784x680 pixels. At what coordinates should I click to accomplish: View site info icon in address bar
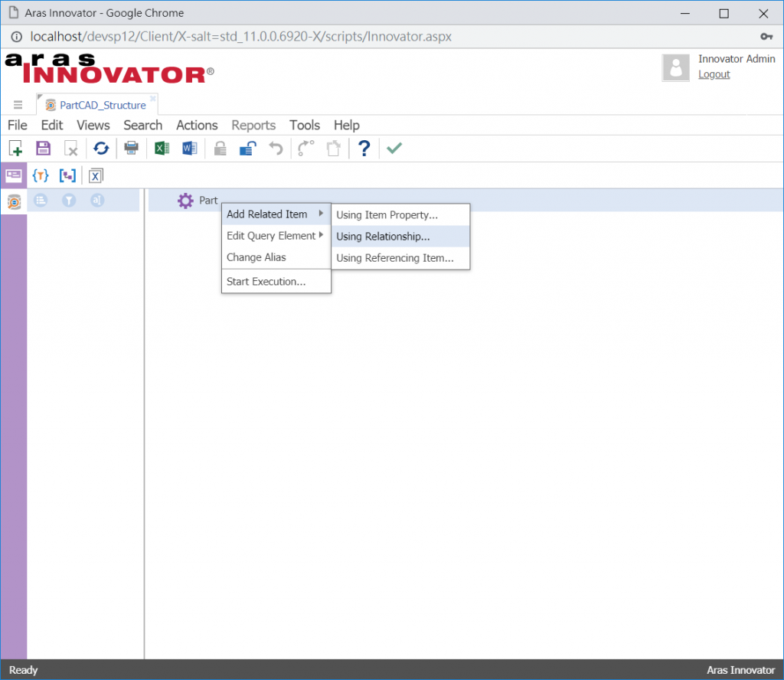tap(17, 37)
